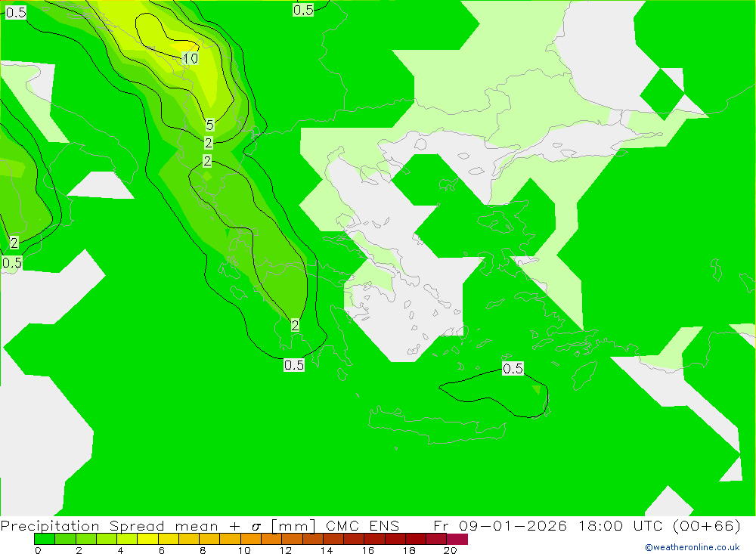Click the legend value '20'
Viewport: 756px width, 554px height.
[x=451, y=550]
